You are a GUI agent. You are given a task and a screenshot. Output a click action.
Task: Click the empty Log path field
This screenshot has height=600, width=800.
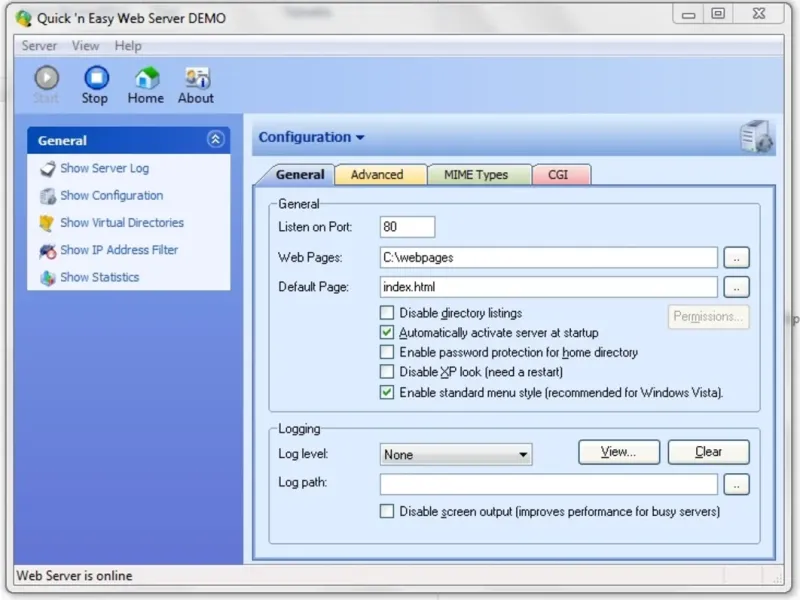point(548,485)
